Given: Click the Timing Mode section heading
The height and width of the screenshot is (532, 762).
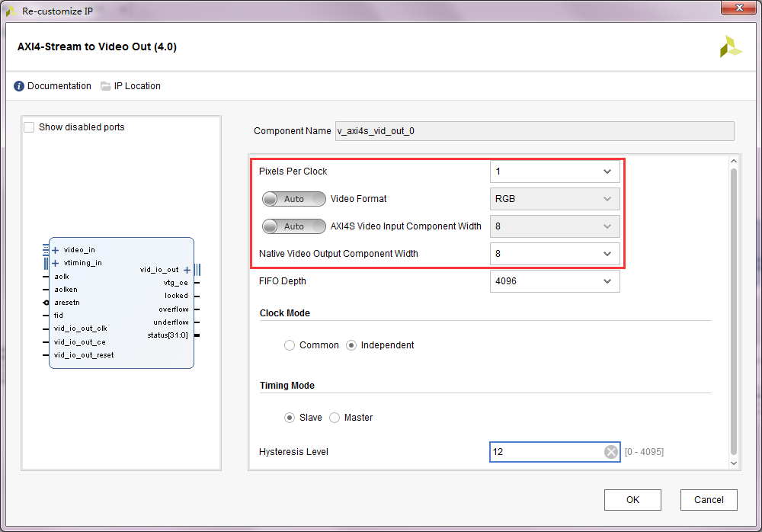Looking at the screenshot, I should point(287,386).
